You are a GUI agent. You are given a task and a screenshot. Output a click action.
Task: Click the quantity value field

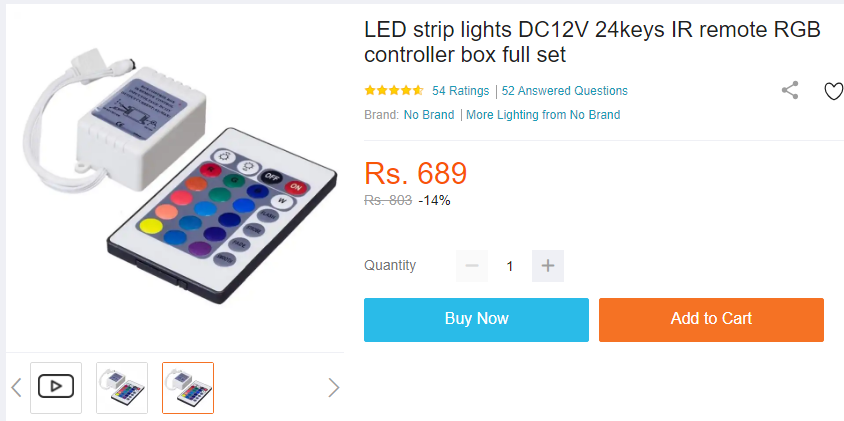click(x=510, y=266)
